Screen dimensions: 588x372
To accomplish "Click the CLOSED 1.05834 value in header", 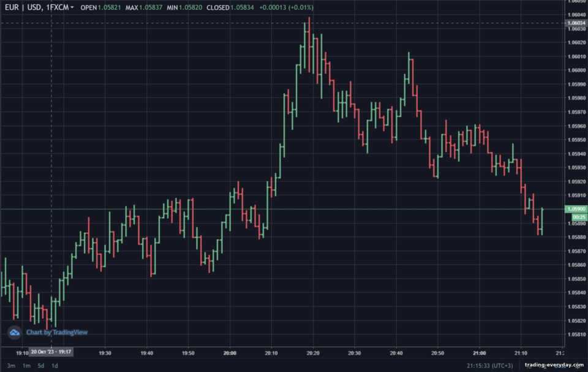I will pos(242,7).
